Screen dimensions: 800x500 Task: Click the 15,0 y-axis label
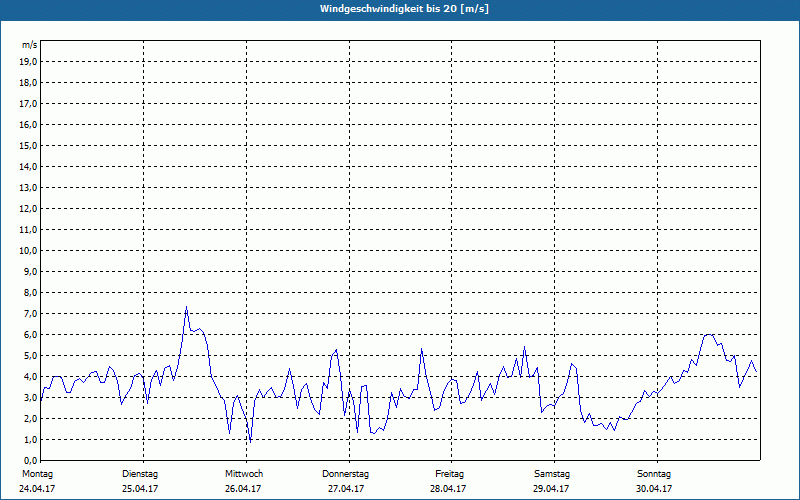30,145
